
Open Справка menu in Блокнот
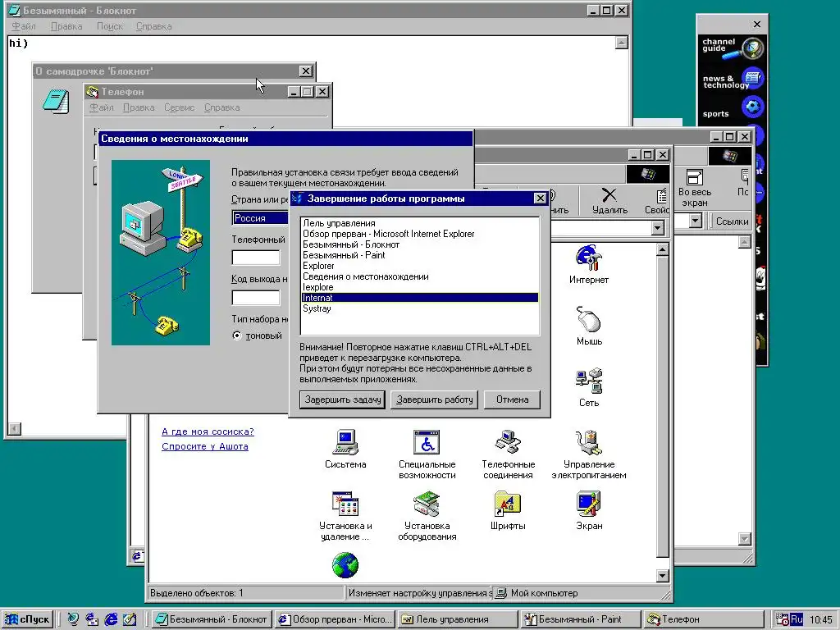pyautogui.click(x=153, y=26)
